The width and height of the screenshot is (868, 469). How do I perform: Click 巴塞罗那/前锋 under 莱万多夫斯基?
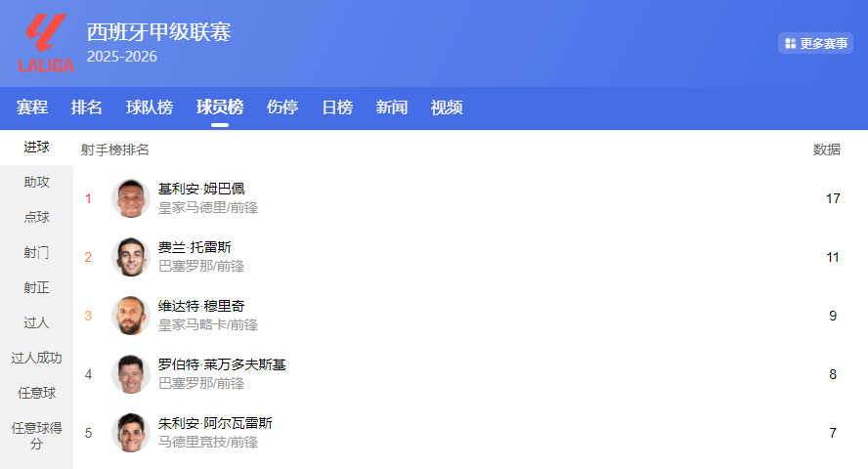pyautogui.click(x=201, y=384)
